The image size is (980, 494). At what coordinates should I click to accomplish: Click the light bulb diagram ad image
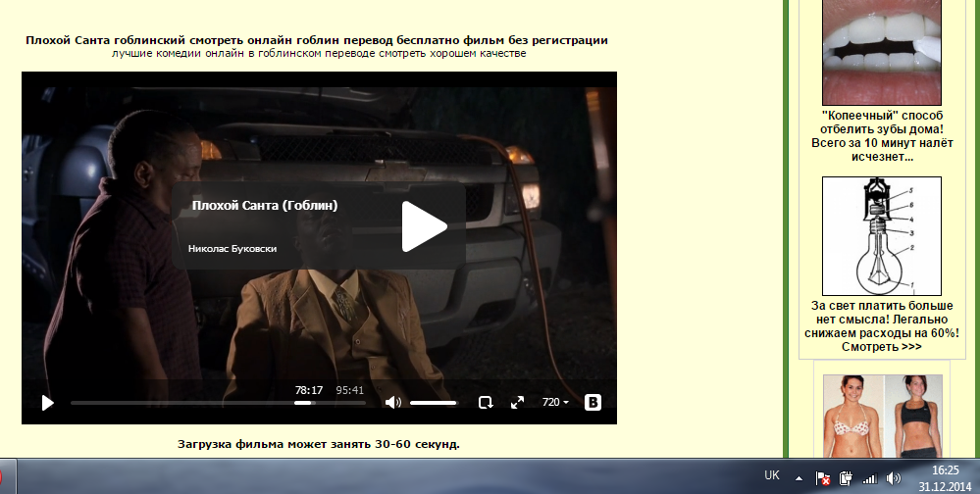point(881,236)
